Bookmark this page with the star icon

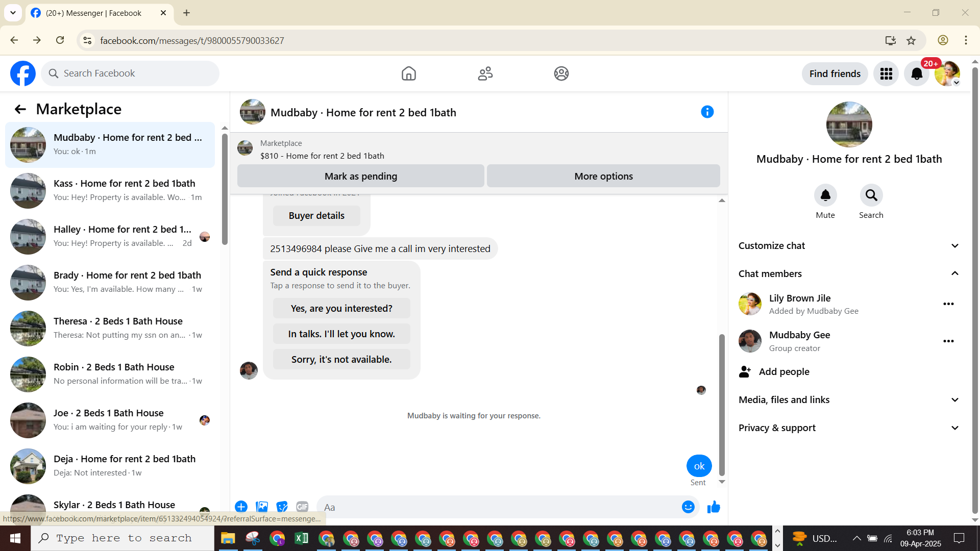tap(911, 40)
